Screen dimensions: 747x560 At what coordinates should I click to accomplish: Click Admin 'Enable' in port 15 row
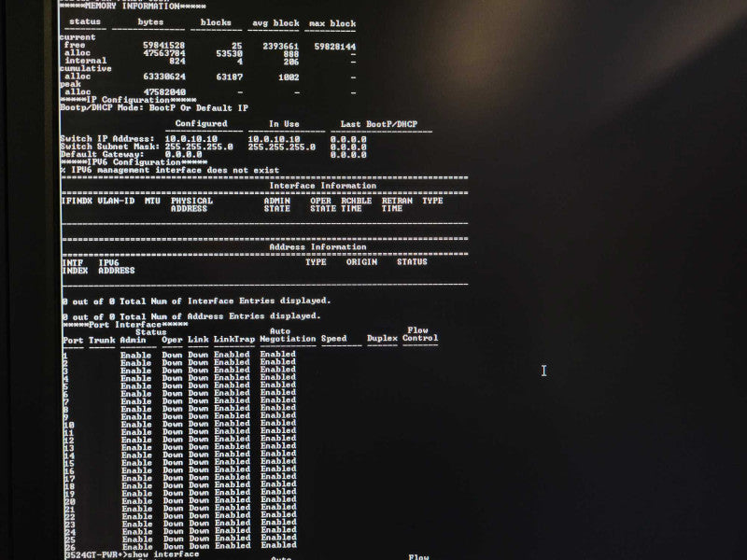pyautogui.click(x=136, y=463)
